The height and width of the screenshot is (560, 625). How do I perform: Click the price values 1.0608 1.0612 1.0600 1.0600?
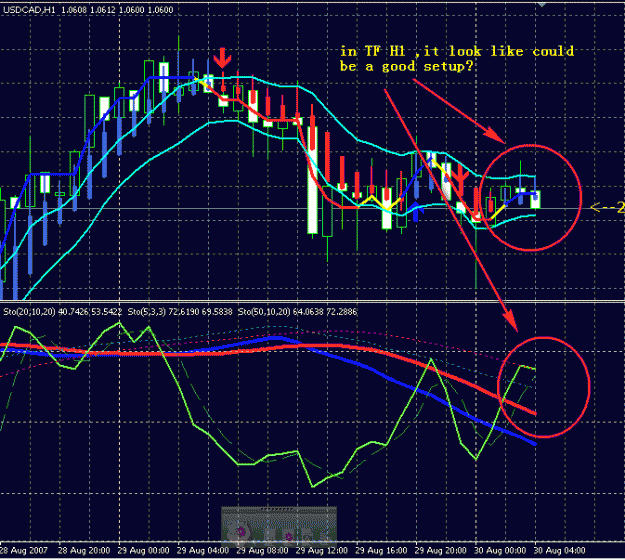[x=117, y=10]
